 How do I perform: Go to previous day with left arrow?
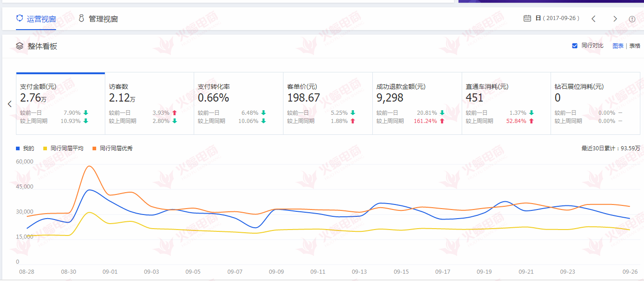593,19
